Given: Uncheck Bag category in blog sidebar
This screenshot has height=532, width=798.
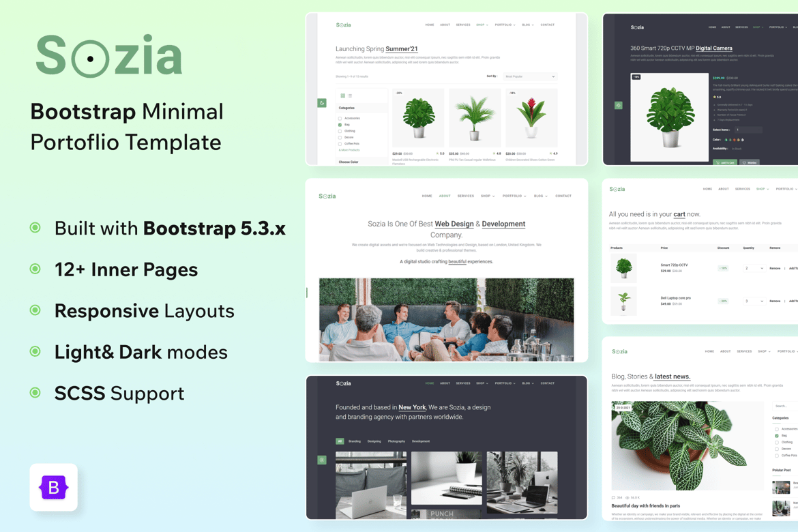Looking at the screenshot, I should pos(777,436).
